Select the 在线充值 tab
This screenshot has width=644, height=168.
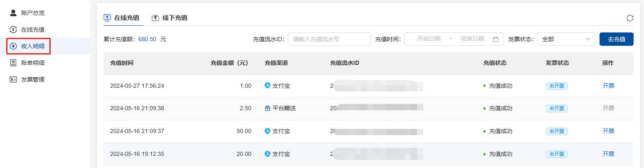point(121,18)
